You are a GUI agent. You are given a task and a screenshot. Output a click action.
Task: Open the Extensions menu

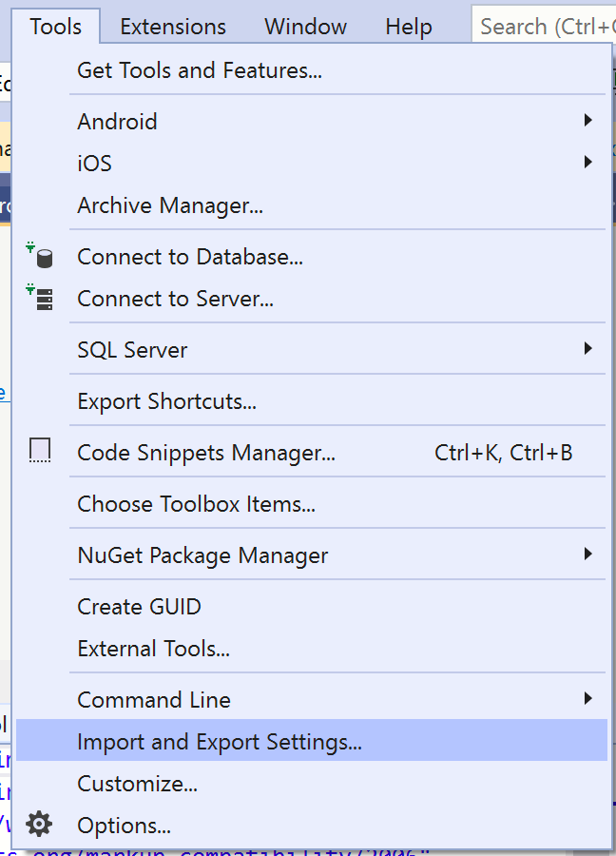pos(173,27)
